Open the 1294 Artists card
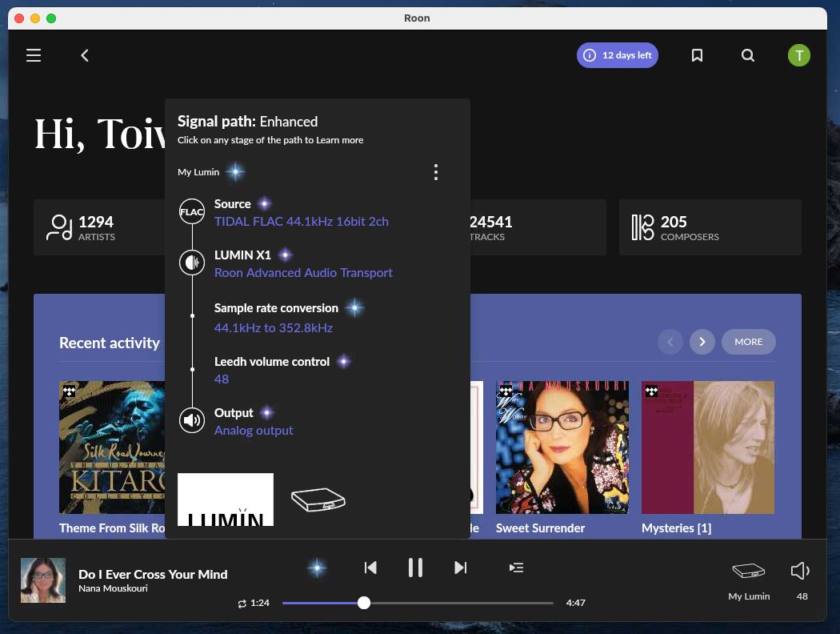 click(x=100, y=227)
